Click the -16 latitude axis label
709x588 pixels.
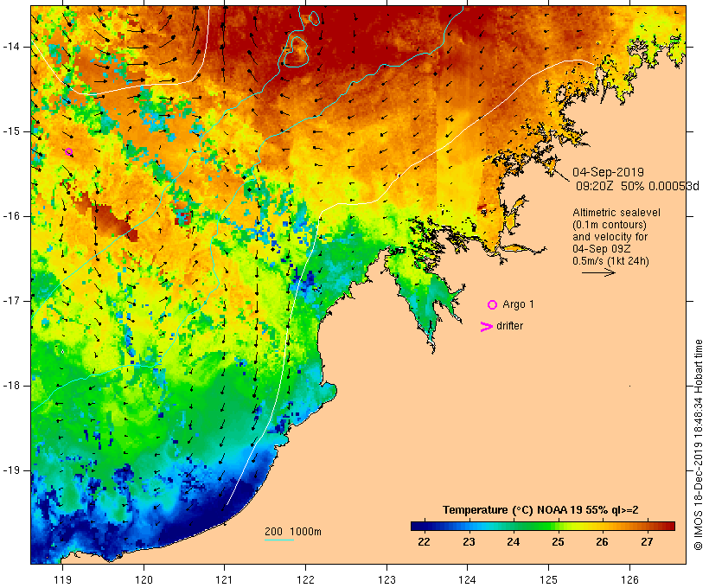11,216
